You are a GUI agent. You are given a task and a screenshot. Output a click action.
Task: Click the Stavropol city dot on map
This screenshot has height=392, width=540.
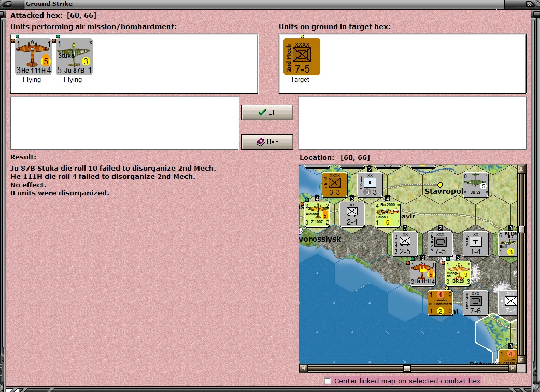[440, 185]
